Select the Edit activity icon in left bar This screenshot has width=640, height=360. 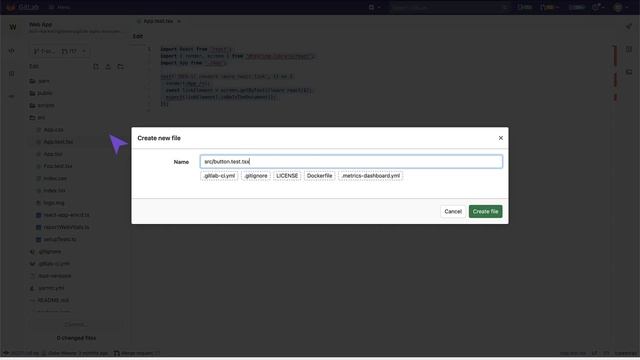(12, 51)
